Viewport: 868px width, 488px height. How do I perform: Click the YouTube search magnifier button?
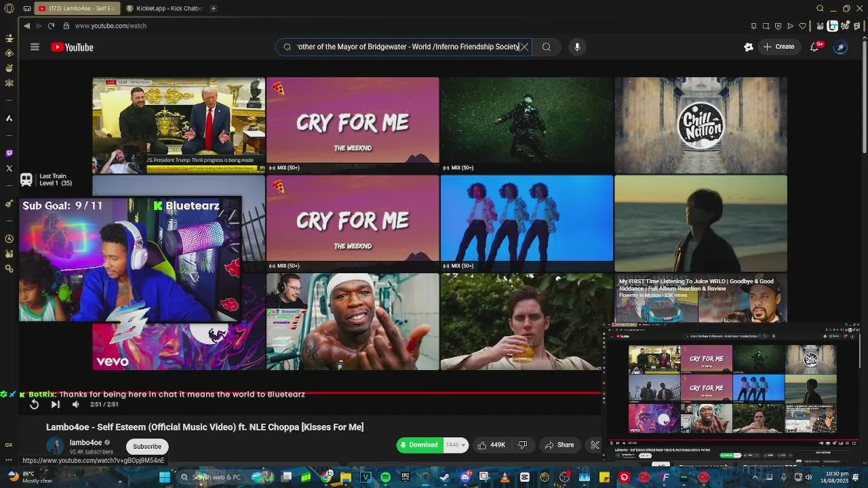547,47
